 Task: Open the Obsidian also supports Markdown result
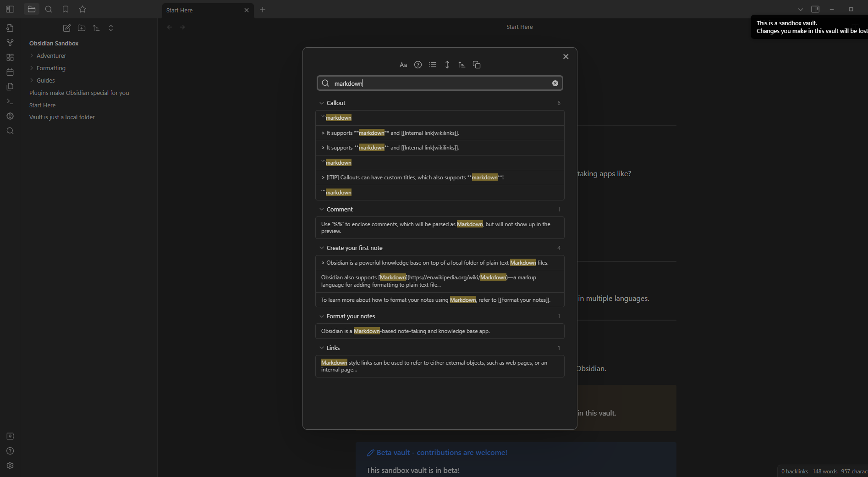tap(439, 281)
